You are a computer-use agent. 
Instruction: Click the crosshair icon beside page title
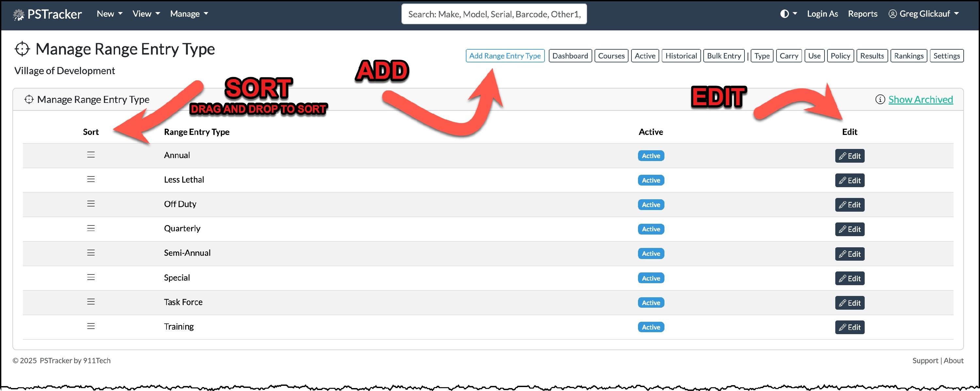pos(22,49)
